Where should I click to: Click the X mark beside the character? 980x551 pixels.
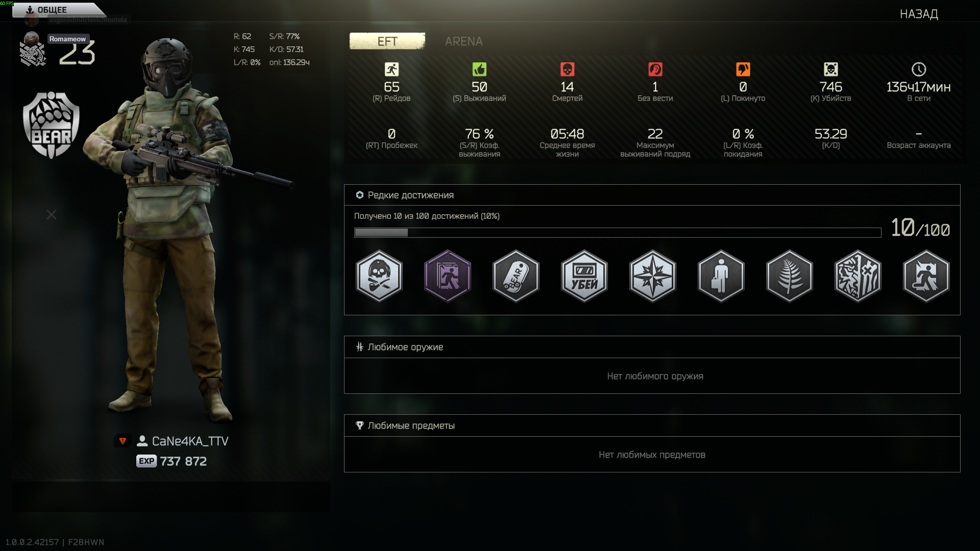[52, 215]
